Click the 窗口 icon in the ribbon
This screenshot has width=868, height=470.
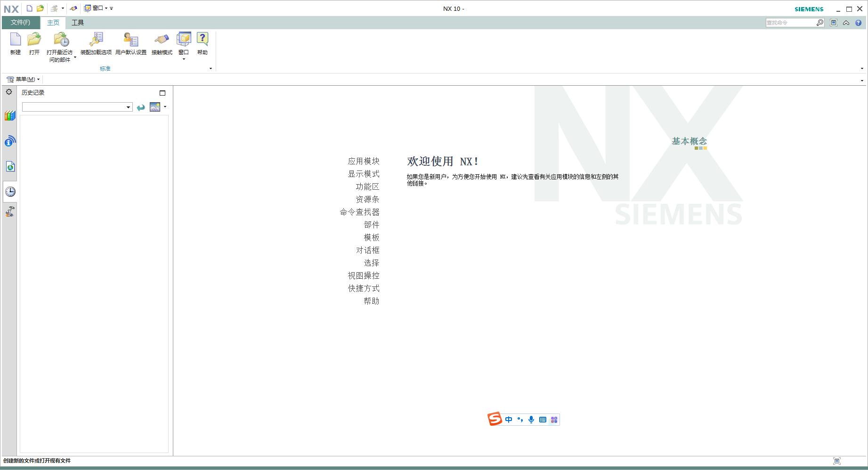[184, 40]
